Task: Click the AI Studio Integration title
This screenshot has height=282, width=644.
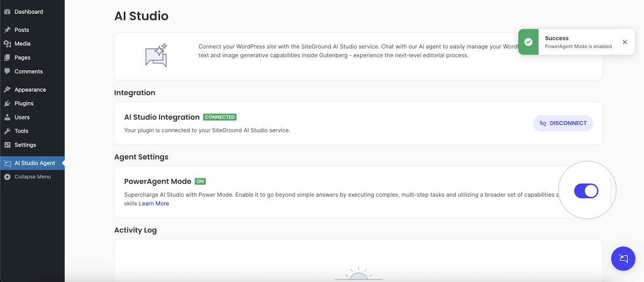Action: click(x=162, y=117)
